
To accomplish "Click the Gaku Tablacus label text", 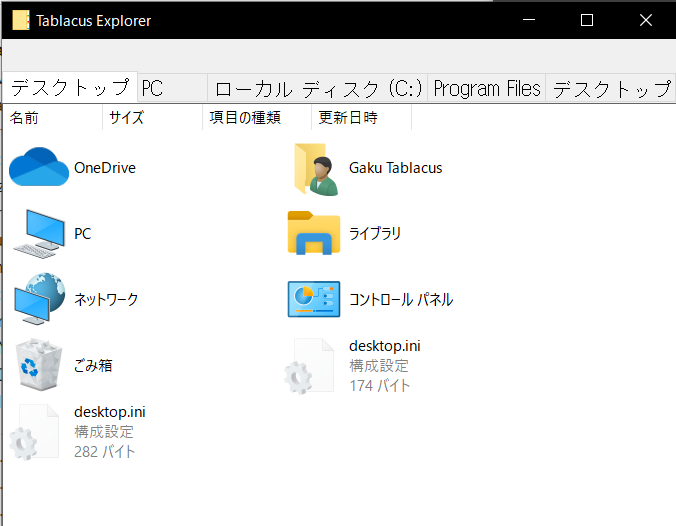I will point(395,168).
